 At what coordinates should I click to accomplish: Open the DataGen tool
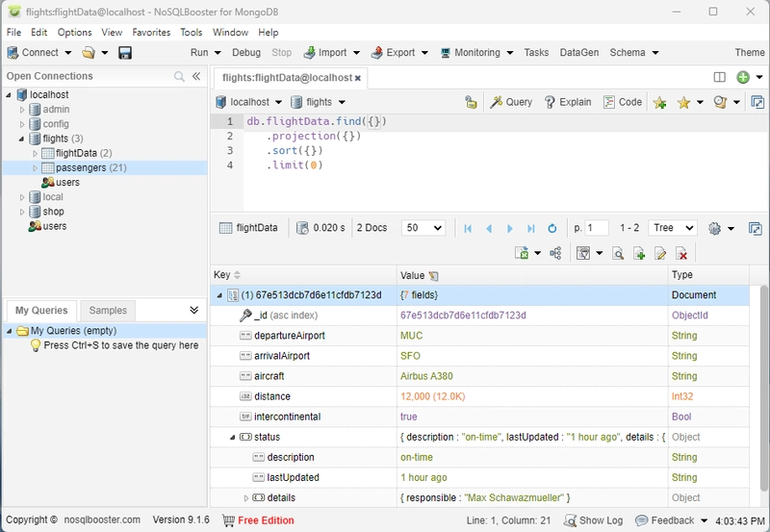(x=579, y=53)
